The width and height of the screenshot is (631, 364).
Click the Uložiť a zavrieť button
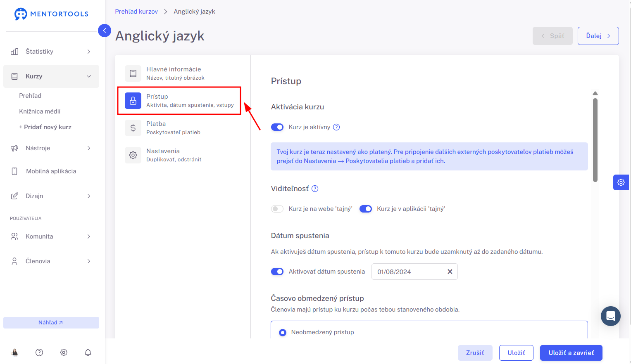(x=571, y=353)
